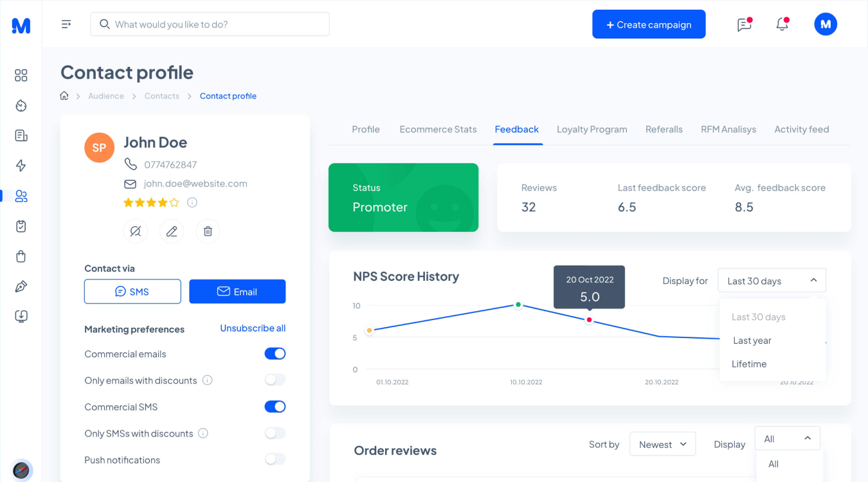Open the Newest sort dropdown
Screen dimensions: 868x482
click(x=662, y=444)
